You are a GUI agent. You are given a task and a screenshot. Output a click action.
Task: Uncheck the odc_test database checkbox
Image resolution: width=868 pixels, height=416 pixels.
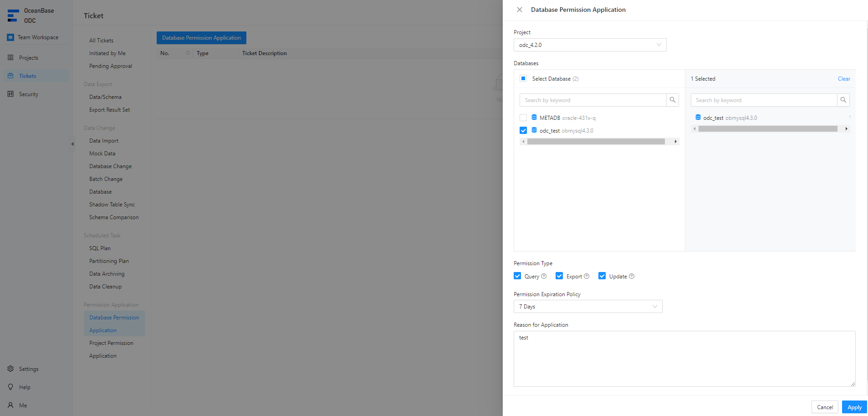523,130
